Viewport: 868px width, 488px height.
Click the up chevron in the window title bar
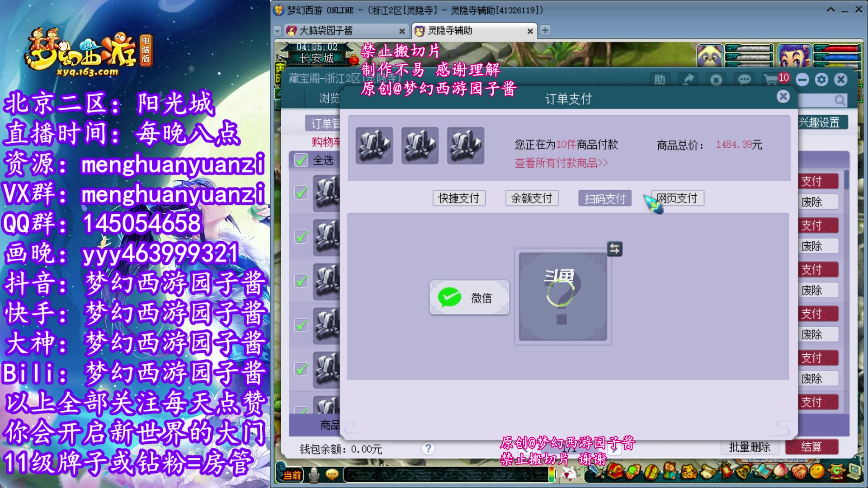[x=830, y=9]
